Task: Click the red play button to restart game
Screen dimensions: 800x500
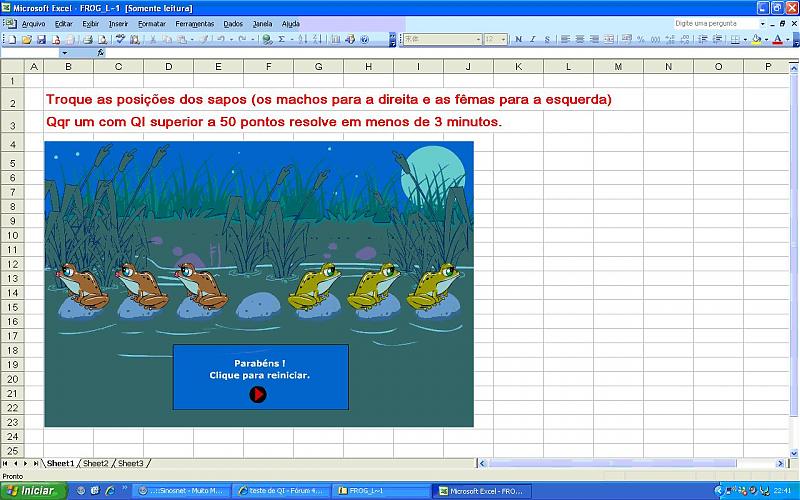Action: coord(258,394)
